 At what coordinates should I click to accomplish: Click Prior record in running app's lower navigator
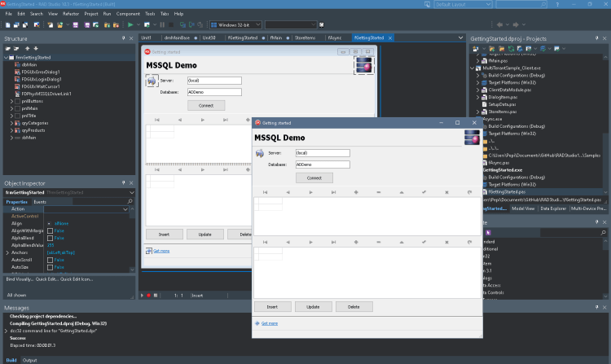(288, 242)
